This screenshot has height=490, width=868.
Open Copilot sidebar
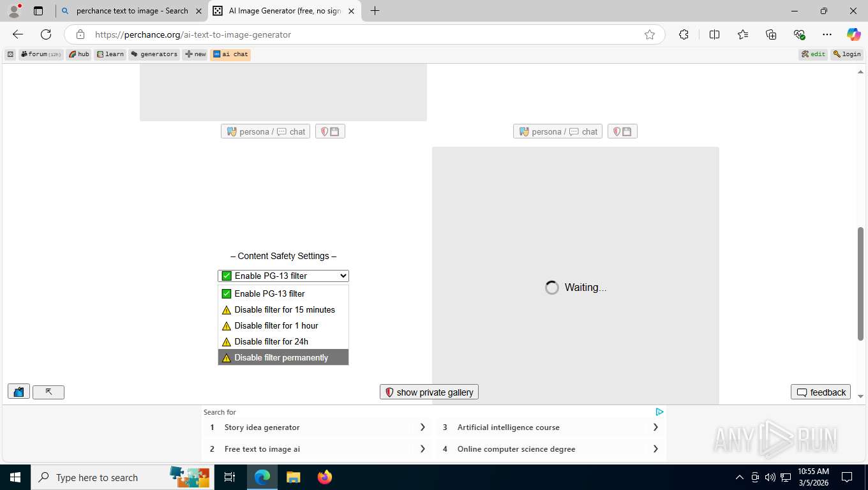click(854, 34)
